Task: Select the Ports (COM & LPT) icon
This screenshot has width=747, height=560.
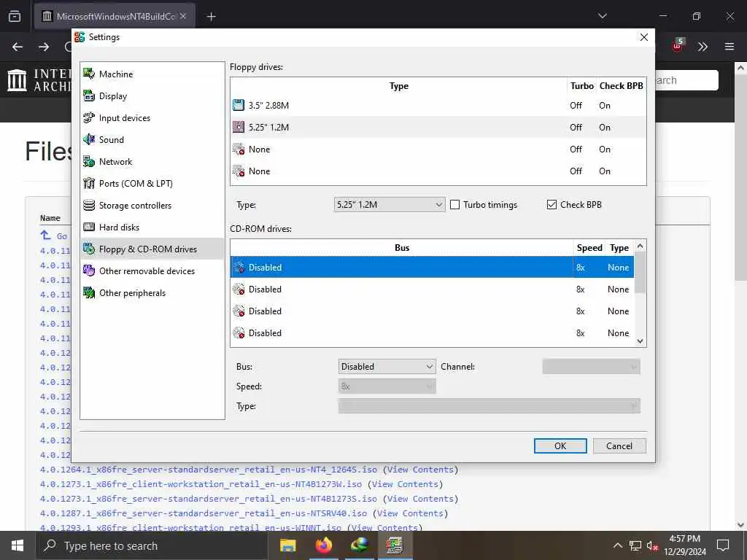Action: point(89,183)
